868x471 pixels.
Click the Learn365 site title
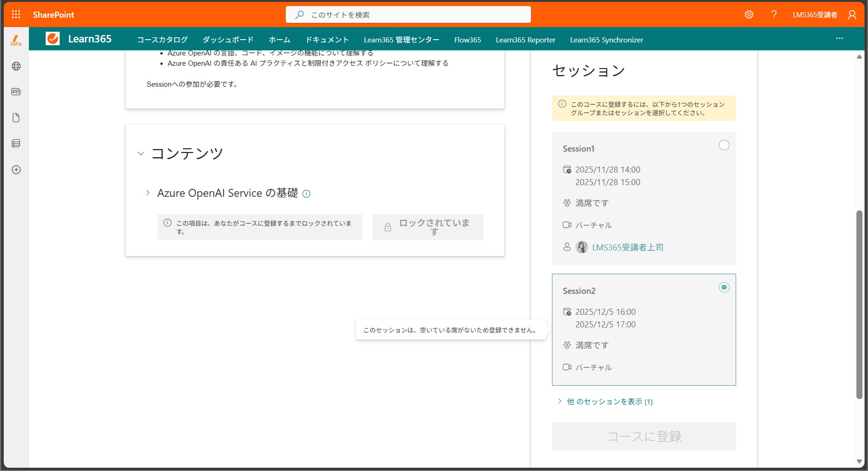point(90,39)
